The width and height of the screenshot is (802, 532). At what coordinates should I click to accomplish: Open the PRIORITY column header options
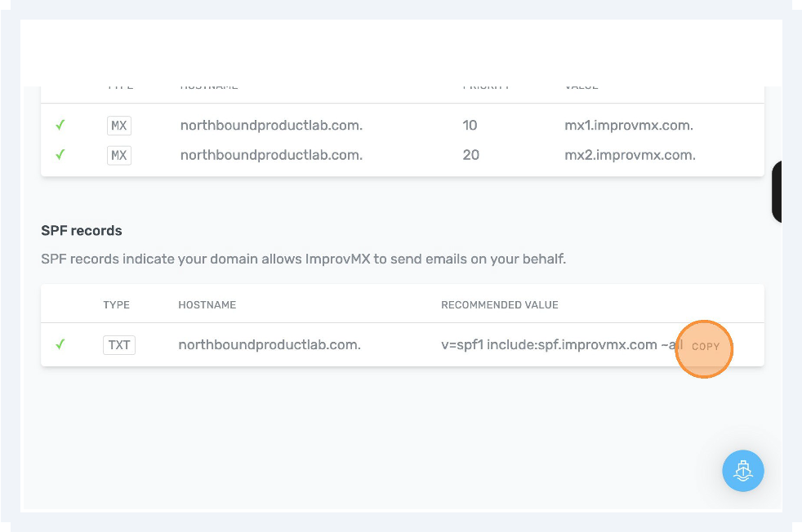[x=487, y=84]
